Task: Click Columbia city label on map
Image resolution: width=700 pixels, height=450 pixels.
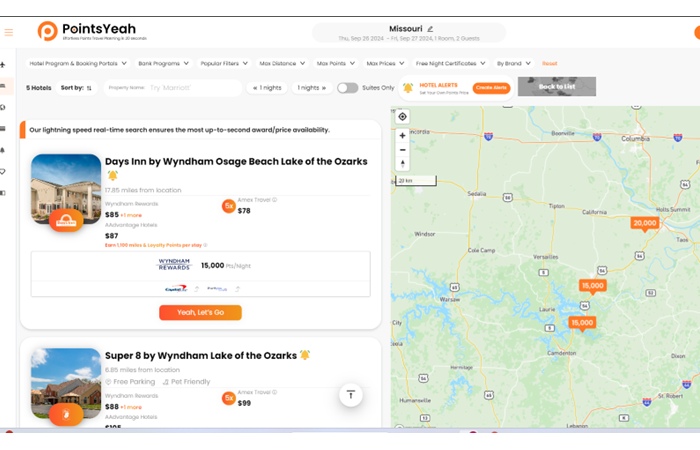Action: pos(635,139)
